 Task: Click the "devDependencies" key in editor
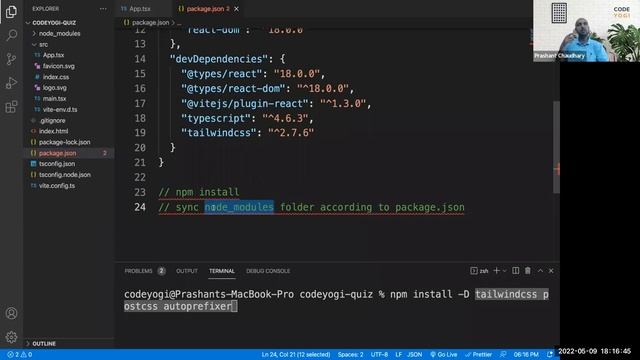tap(219, 59)
